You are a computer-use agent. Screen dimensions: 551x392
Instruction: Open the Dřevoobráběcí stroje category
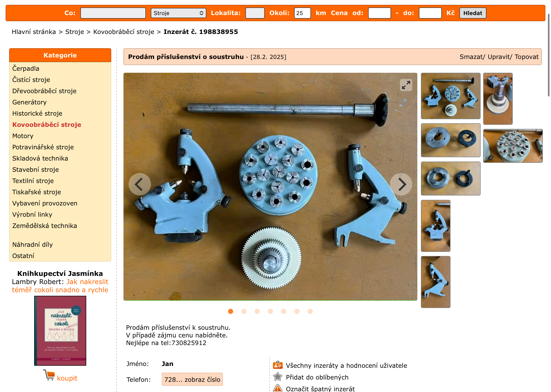pos(44,91)
